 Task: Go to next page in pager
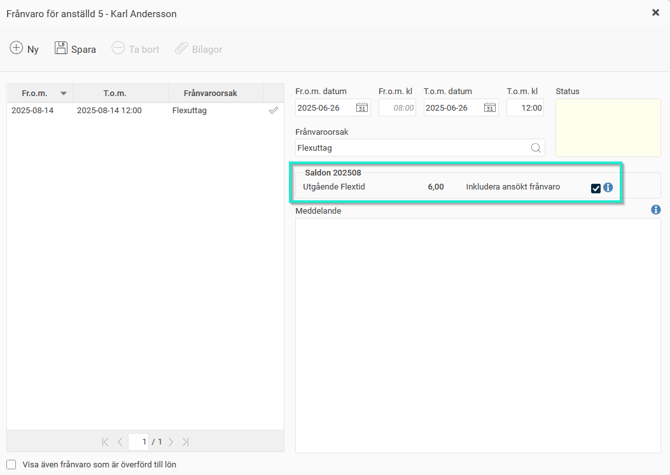(x=171, y=442)
